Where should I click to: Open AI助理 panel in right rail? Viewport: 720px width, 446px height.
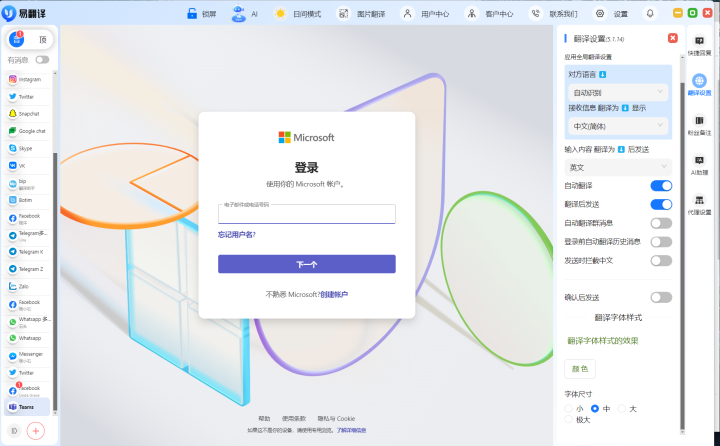tap(699, 165)
